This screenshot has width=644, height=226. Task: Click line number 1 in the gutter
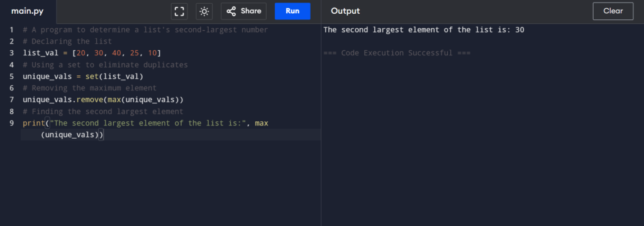tap(11, 30)
